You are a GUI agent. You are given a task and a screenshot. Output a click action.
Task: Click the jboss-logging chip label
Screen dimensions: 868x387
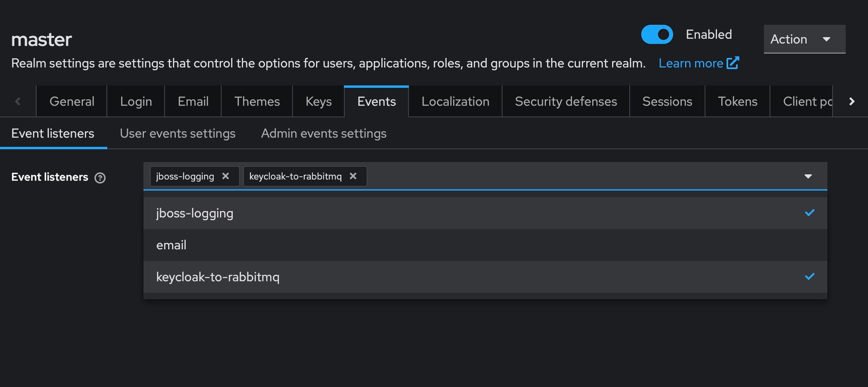pos(185,176)
